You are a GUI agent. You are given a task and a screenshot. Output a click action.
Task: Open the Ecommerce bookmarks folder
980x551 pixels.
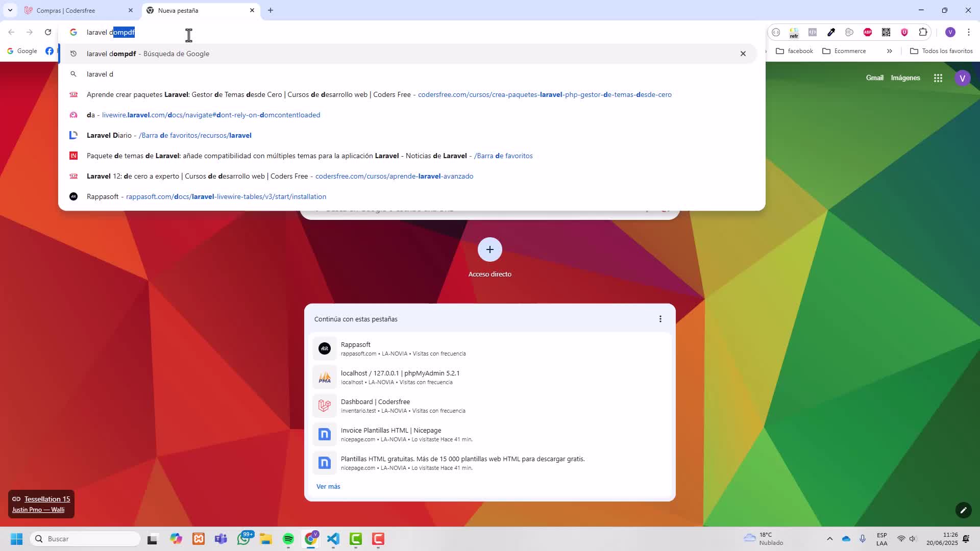844,51
